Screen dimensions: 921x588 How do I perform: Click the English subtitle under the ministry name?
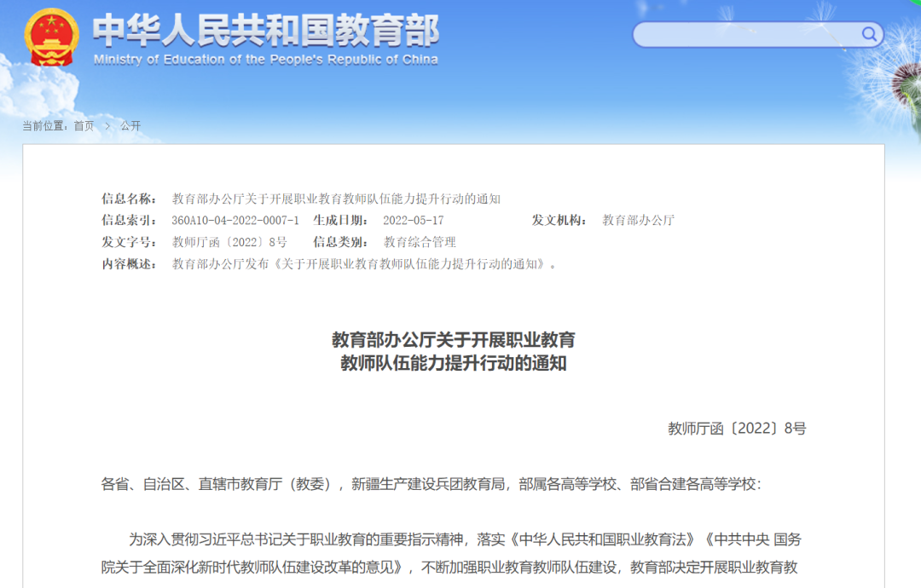264,60
